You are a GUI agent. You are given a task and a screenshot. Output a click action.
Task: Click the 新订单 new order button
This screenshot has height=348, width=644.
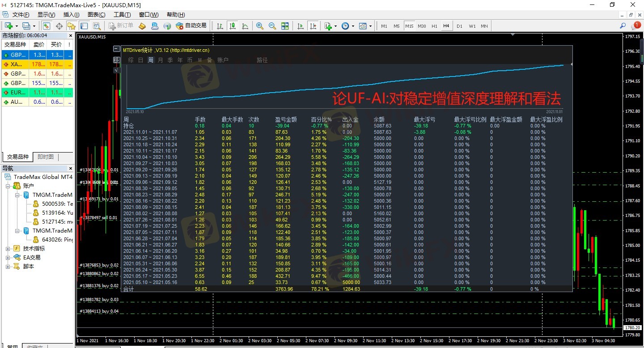pyautogui.click(x=120, y=26)
